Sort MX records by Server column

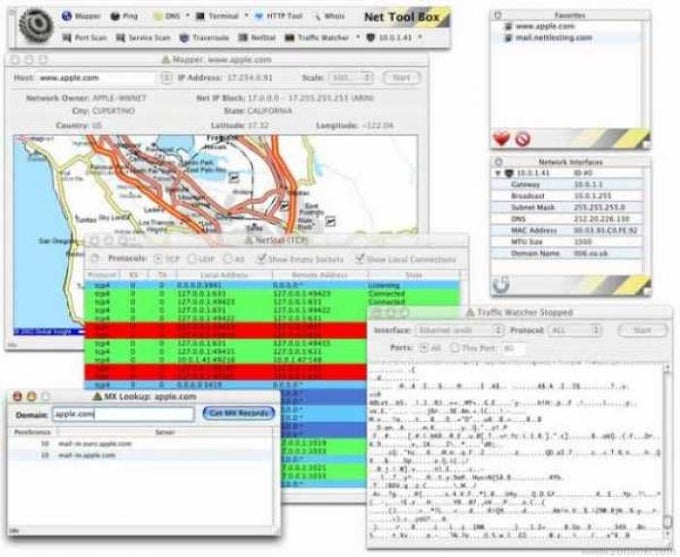165,432
